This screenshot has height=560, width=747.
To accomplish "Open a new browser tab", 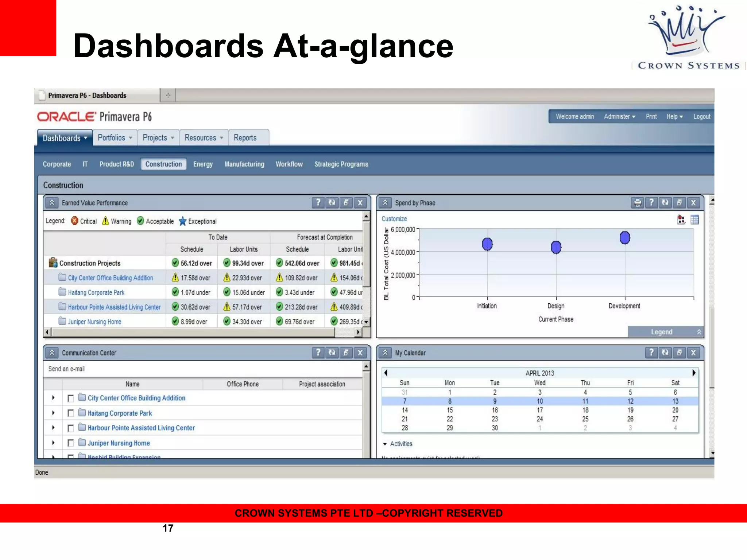I will tap(168, 95).
